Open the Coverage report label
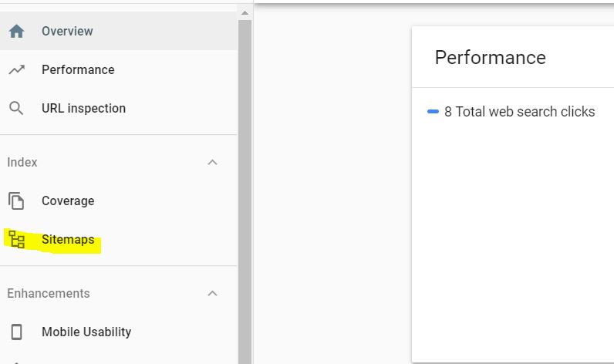The width and height of the screenshot is (614, 364). [x=68, y=201]
